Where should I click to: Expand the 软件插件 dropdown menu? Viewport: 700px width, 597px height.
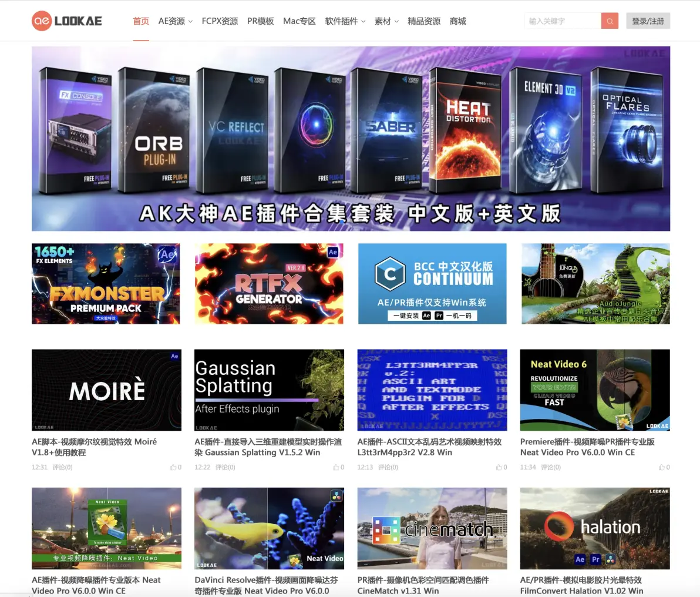(x=345, y=21)
